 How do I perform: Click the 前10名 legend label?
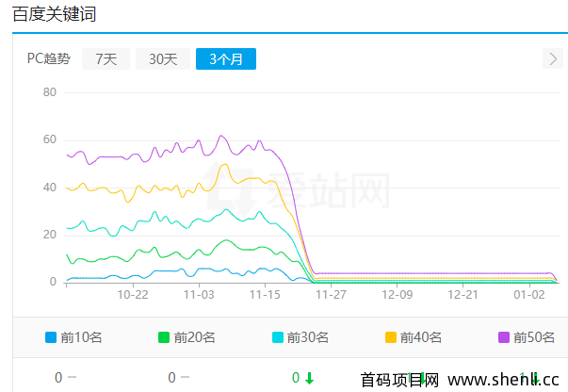(x=81, y=337)
